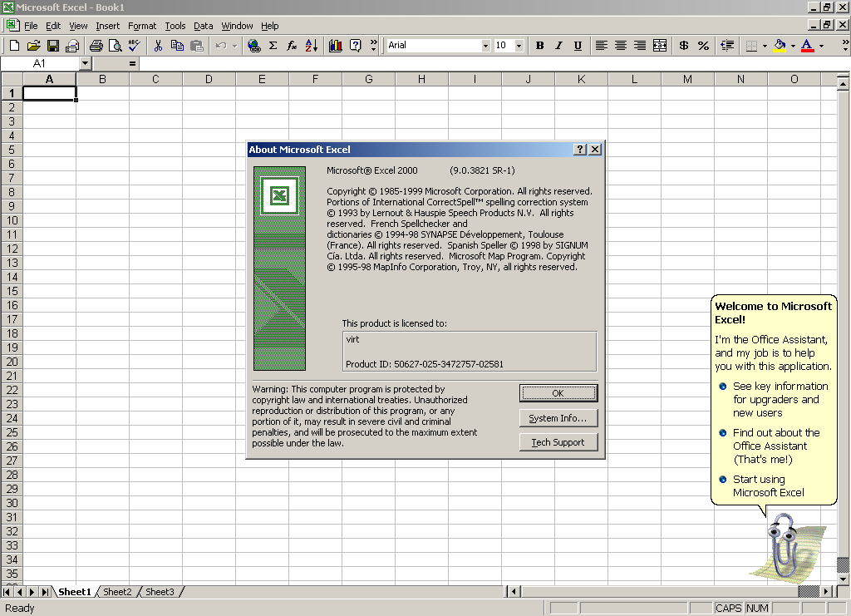Click the AutoSum sigma icon
Image resolution: width=851 pixels, height=616 pixels.
pyautogui.click(x=273, y=46)
